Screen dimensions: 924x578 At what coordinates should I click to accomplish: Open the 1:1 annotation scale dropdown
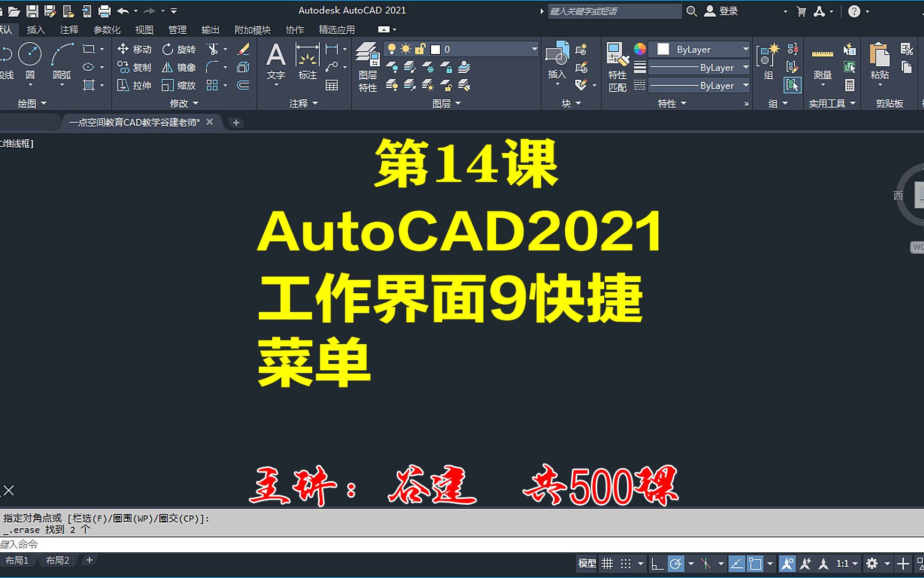pos(844,564)
